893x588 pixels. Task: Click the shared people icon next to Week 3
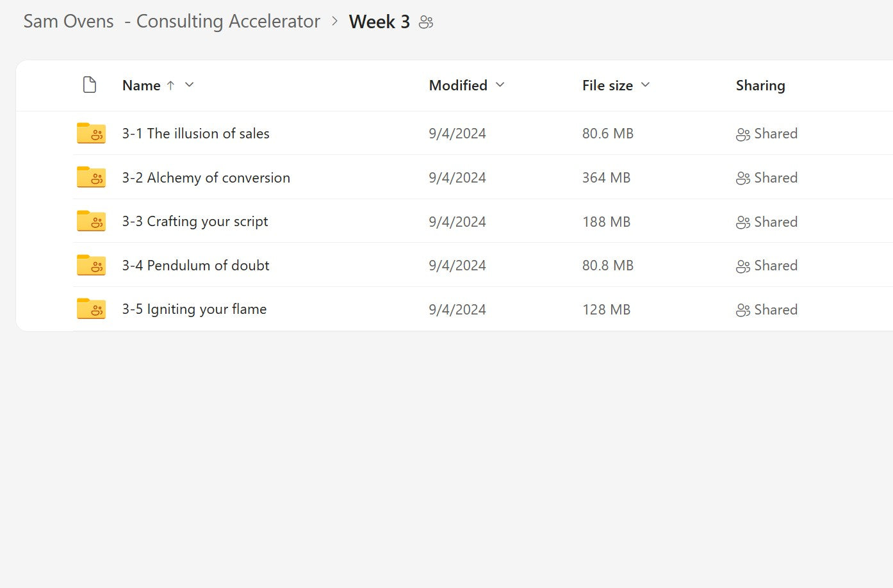426,22
